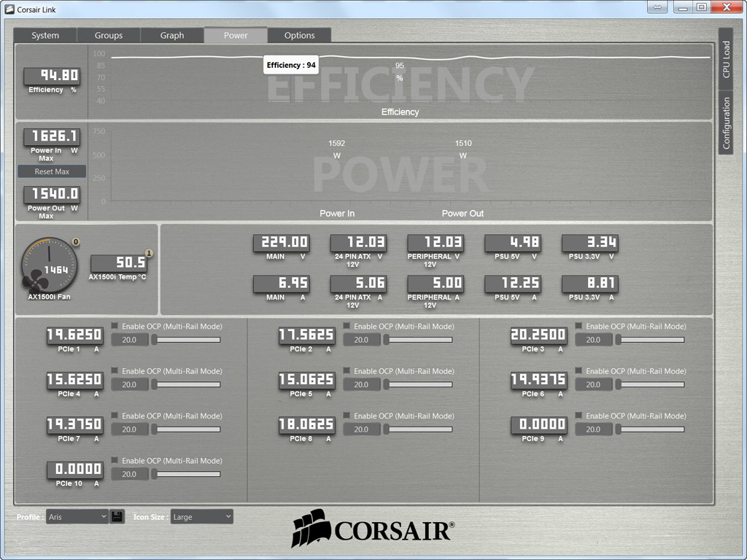Open the Configuration side tab
747x560 pixels.
pos(726,122)
